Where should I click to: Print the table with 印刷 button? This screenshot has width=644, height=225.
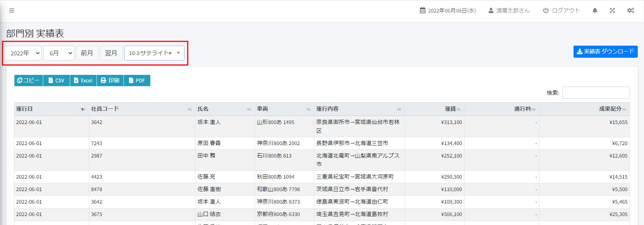coord(110,80)
